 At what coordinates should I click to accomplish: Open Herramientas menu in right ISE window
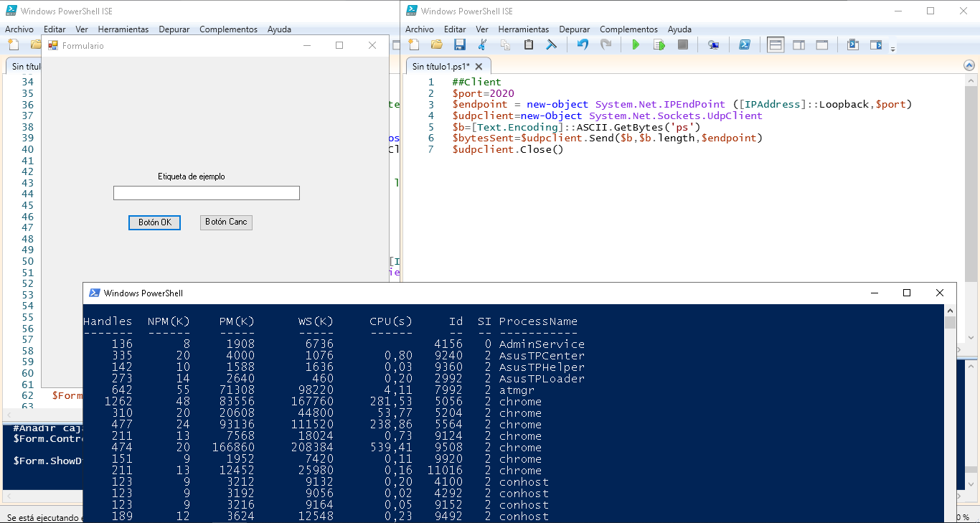[x=524, y=29]
